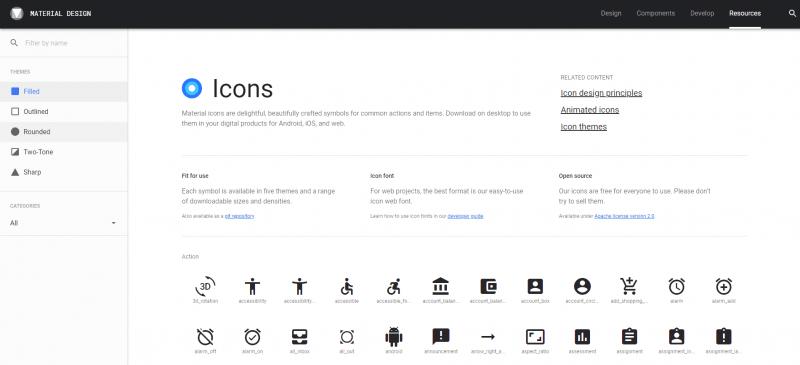Select the alarm_add icon

723,286
